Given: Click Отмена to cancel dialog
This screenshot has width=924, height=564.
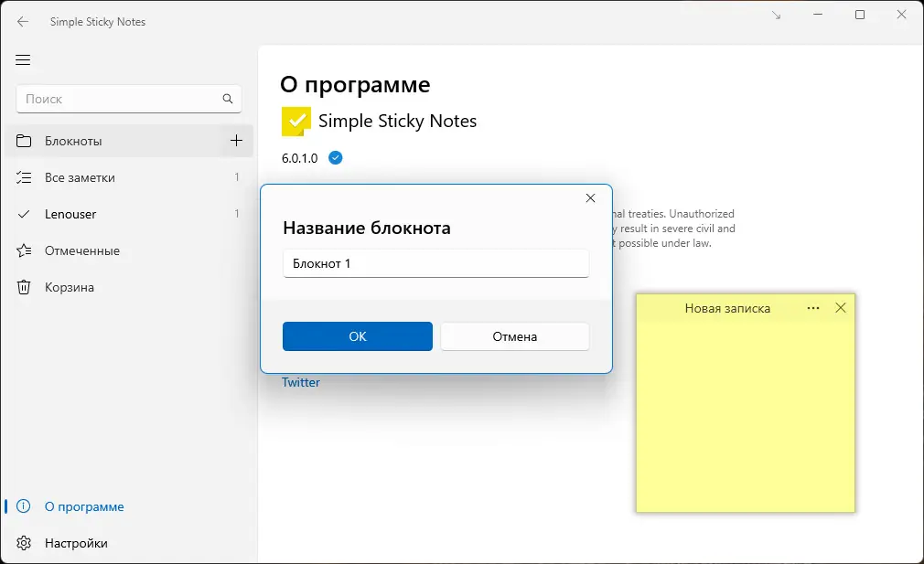Looking at the screenshot, I should click(514, 336).
